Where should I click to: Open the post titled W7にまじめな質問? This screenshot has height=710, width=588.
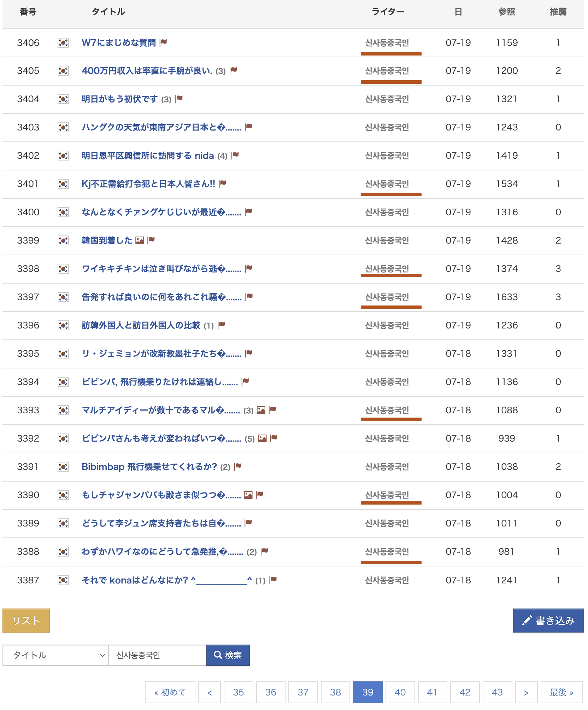[x=119, y=43]
